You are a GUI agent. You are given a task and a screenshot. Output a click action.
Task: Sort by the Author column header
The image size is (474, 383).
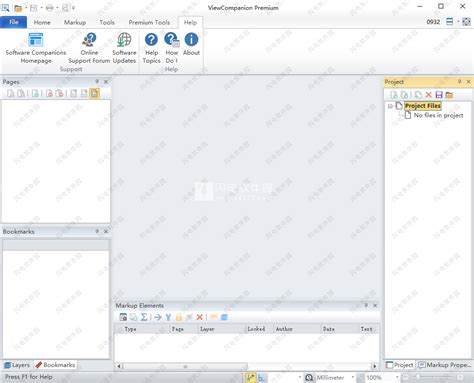coord(297,329)
